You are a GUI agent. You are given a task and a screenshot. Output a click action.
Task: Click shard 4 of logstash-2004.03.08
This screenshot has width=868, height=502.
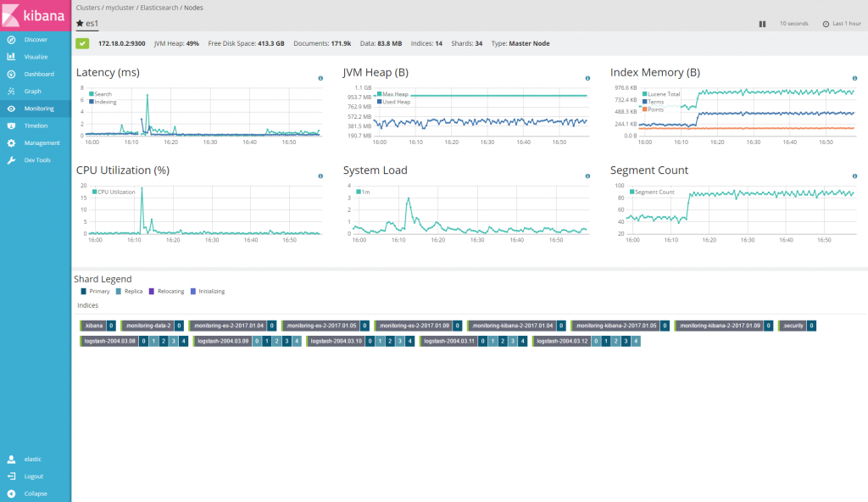point(183,342)
